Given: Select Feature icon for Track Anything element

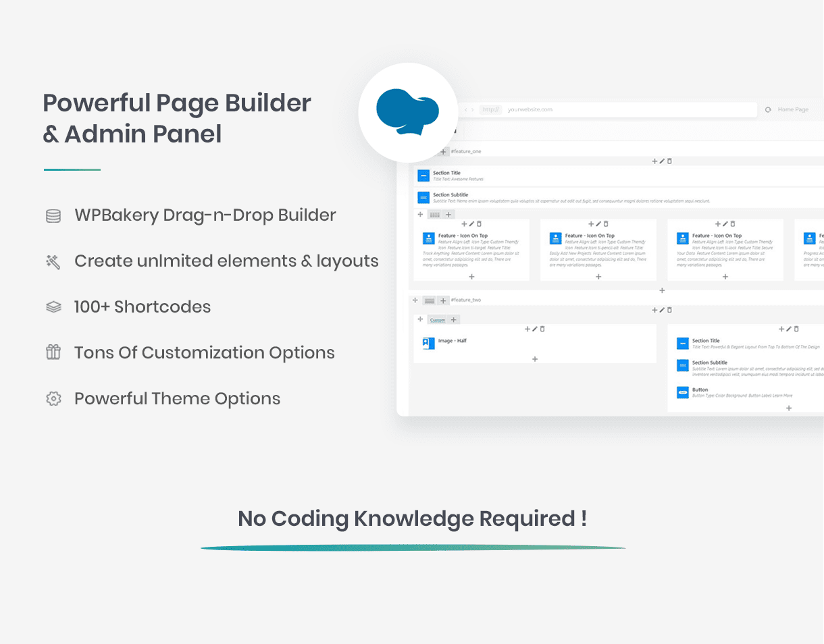Looking at the screenshot, I should (428, 238).
